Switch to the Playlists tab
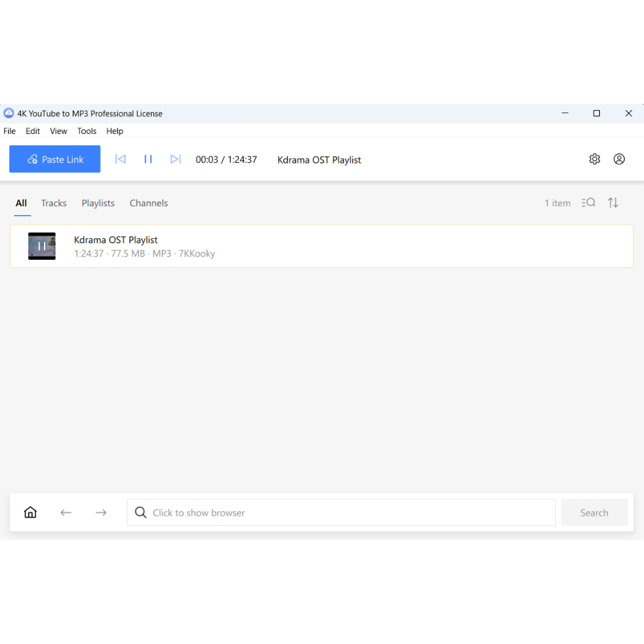 (97, 203)
